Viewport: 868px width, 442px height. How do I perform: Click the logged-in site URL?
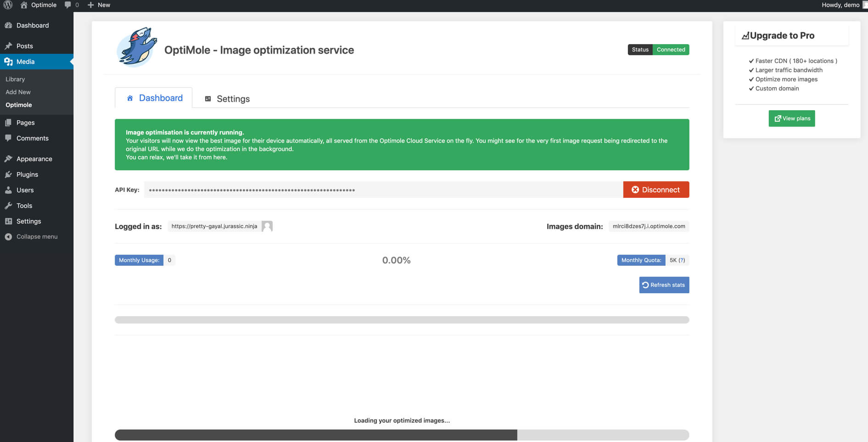coord(214,226)
